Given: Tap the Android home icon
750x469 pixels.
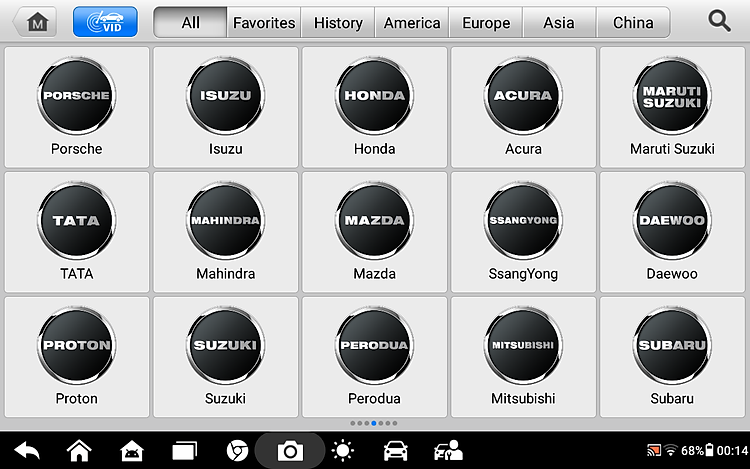Looking at the screenshot, I should tap(79, 450).
